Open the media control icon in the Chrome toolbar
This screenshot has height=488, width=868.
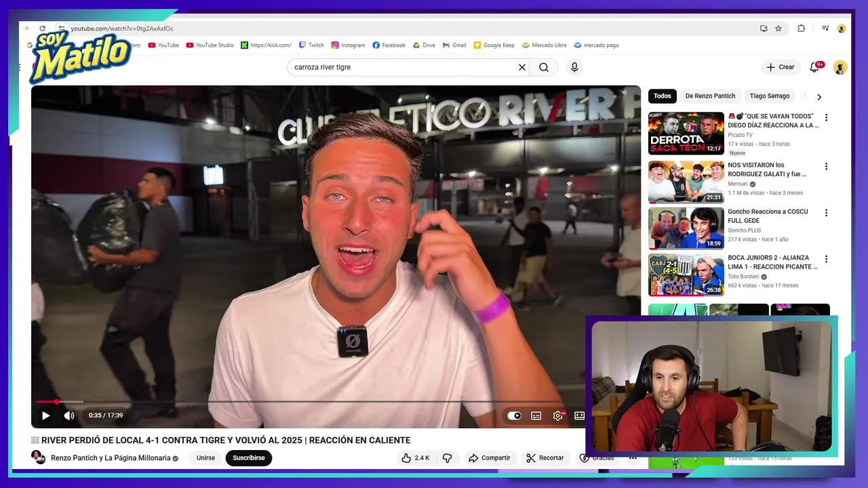point(825,28)
